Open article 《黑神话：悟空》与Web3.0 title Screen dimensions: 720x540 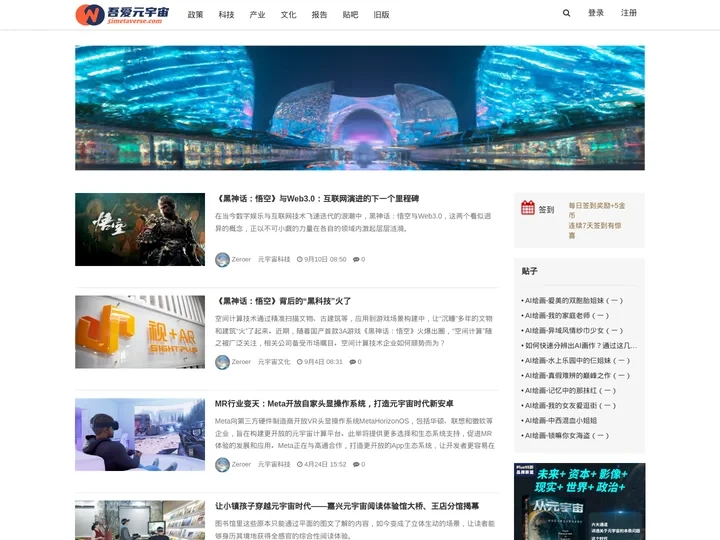click(317, 199)
